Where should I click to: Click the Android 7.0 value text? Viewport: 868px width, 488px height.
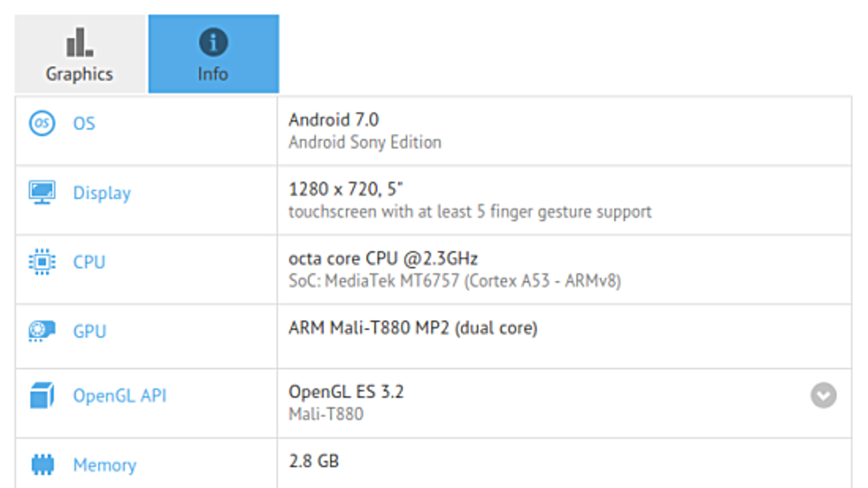[334, 120]
